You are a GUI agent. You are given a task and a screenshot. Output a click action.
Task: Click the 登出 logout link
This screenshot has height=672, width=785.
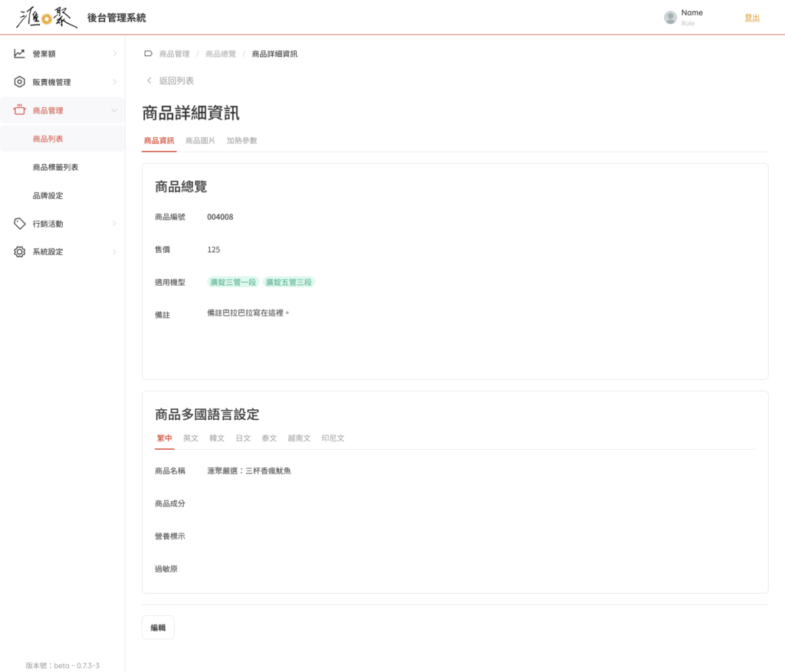tap(752, 18)
